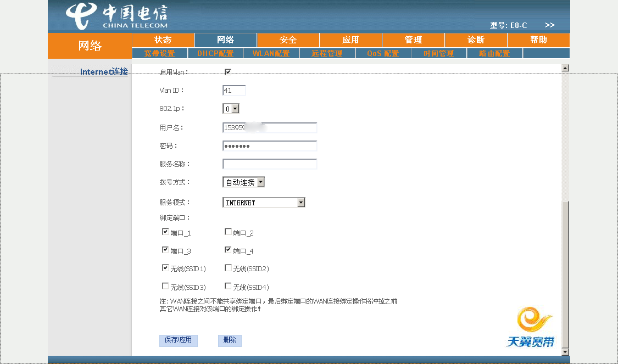Click the 密码 password field
Image resolution: width=618 pixels, height=364 pixels.
tap(270, 145)
